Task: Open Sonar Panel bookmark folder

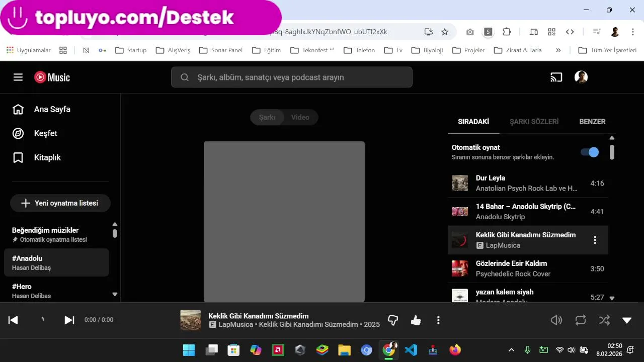Action: 221,50
